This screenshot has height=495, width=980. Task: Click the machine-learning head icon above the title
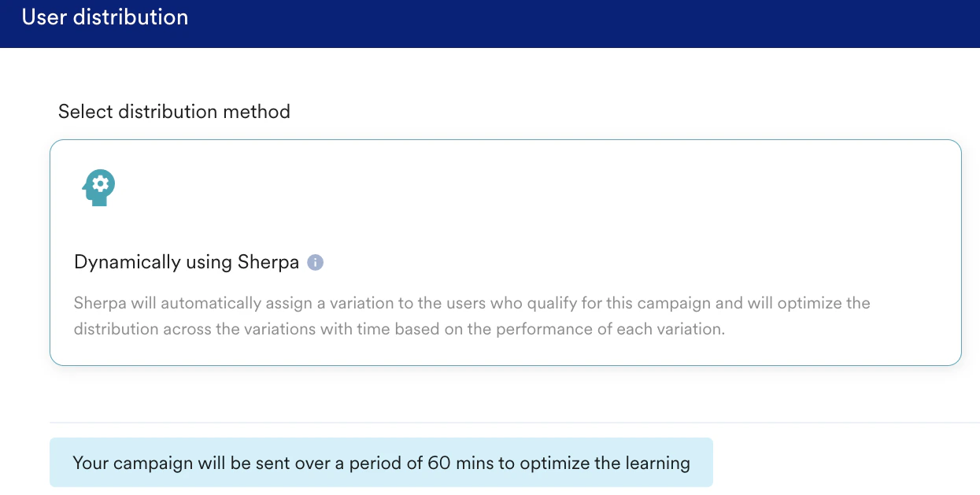coord(98,187)
